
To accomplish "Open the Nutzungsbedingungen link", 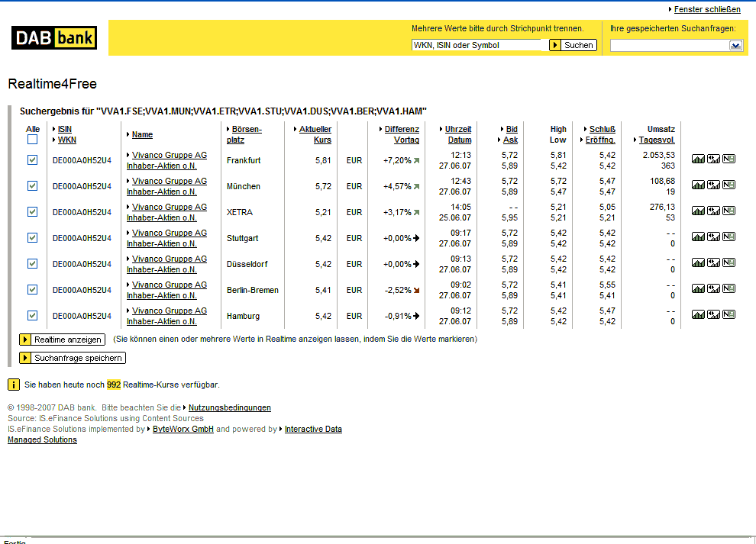I will pos(230,407).
